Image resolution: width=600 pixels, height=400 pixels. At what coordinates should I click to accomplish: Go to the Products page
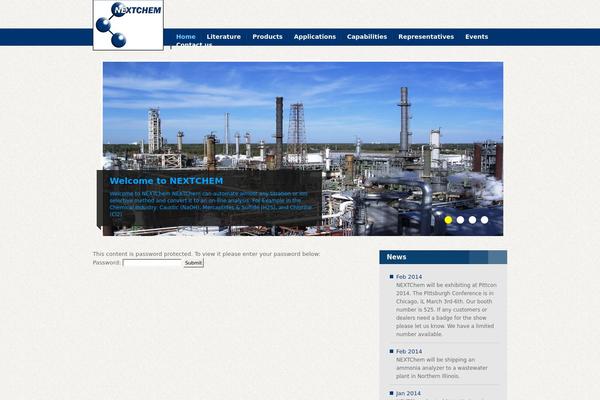(267, 37)
